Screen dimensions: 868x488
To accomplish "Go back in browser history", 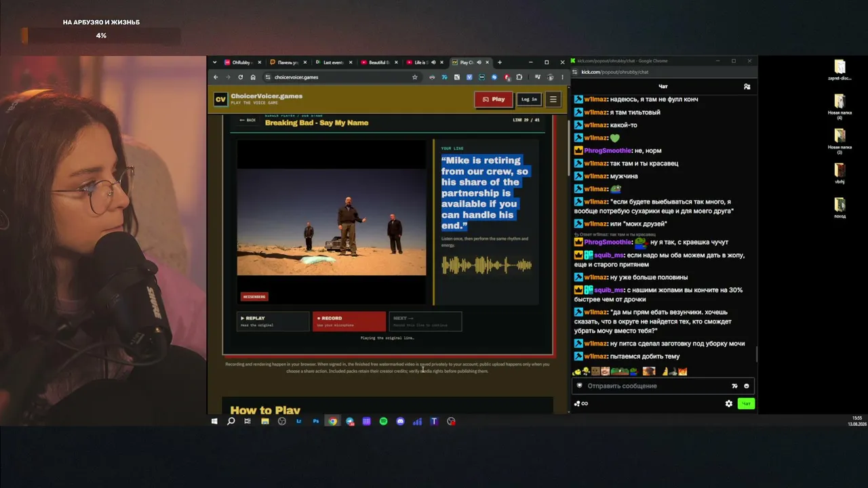I will [x=216, y=77].
